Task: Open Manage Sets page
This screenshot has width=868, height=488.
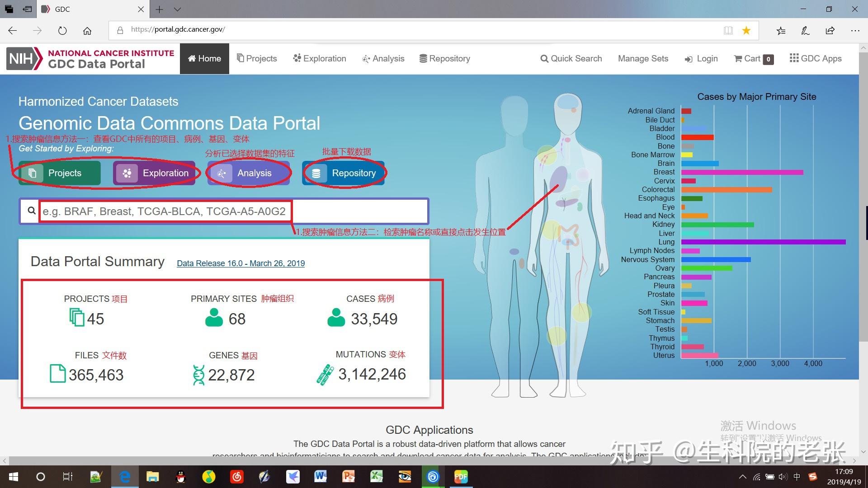Action: click(643, 59)
